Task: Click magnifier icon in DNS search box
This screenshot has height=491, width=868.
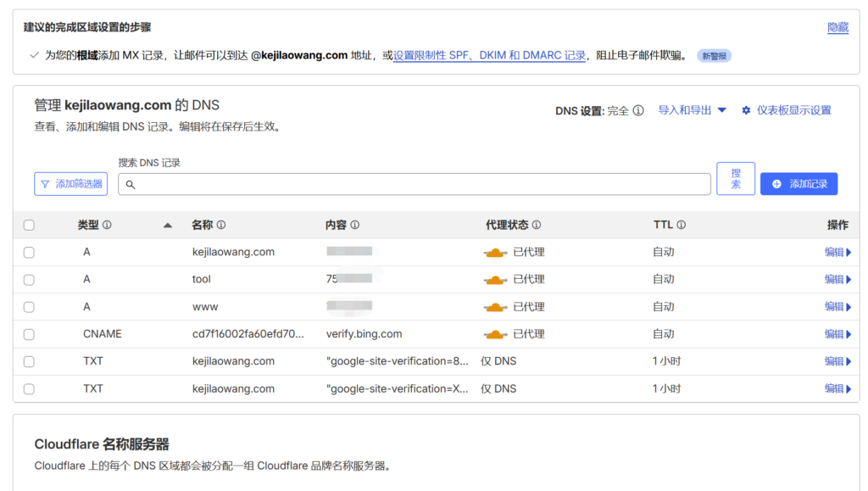Action: coord(130,184)
